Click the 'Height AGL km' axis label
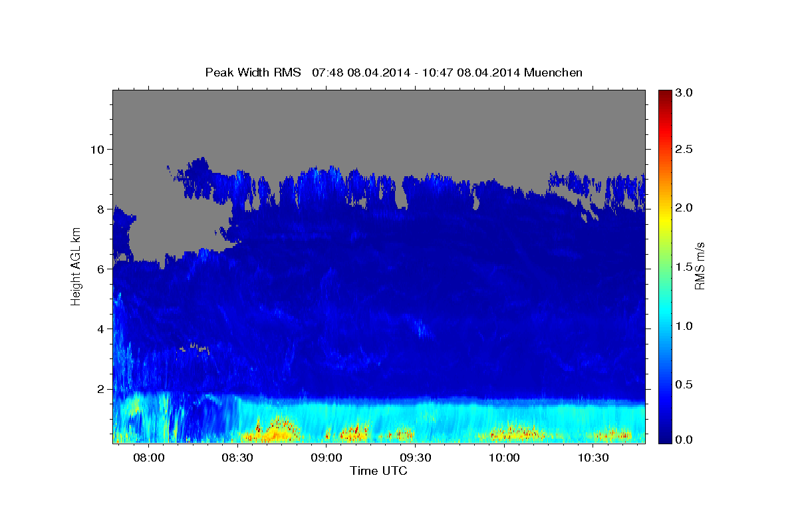The height and width of the screenshot is (532, 798). click(x=76, y=266)
